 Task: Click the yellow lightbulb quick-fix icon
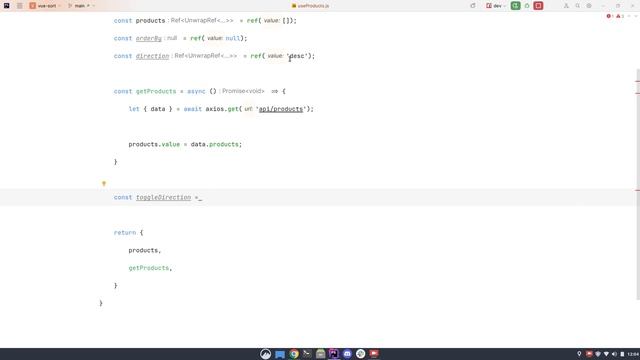click(104, 184)
